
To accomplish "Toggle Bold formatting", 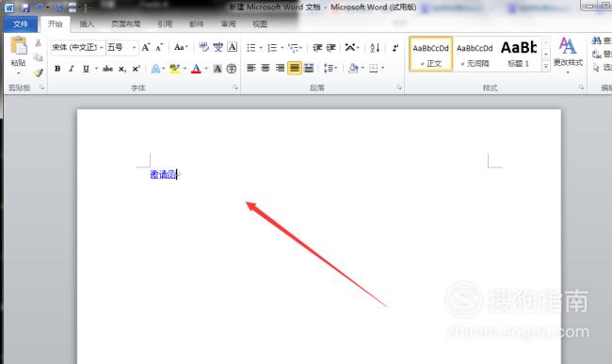I will 57,69.
